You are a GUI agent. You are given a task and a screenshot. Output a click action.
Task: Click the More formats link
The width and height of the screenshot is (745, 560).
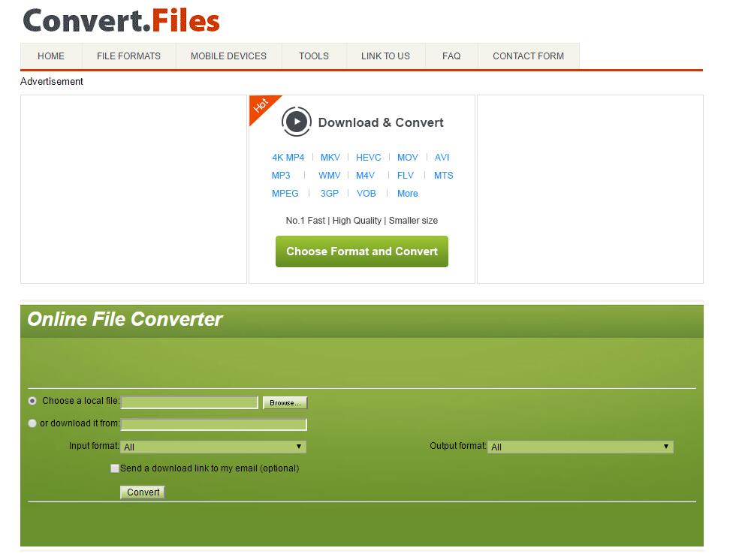[408, 194]
